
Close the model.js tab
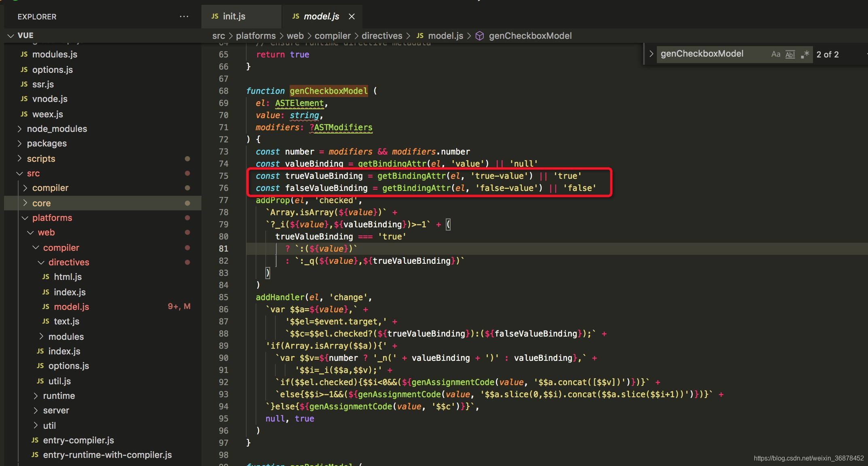tap(351, 16)
